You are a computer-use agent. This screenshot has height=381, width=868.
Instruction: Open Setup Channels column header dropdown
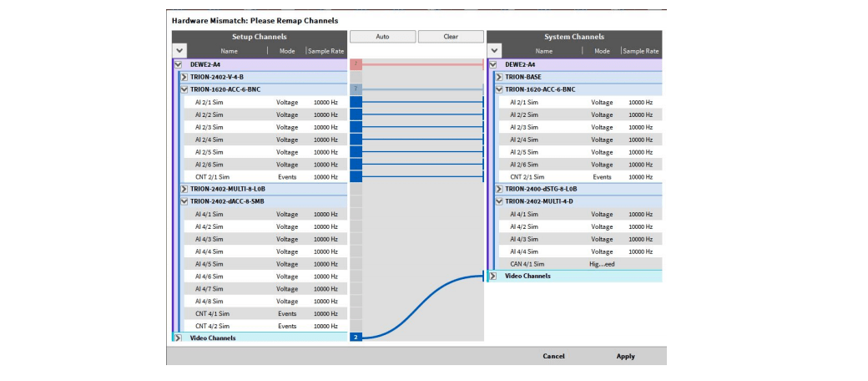pos(179,51)
